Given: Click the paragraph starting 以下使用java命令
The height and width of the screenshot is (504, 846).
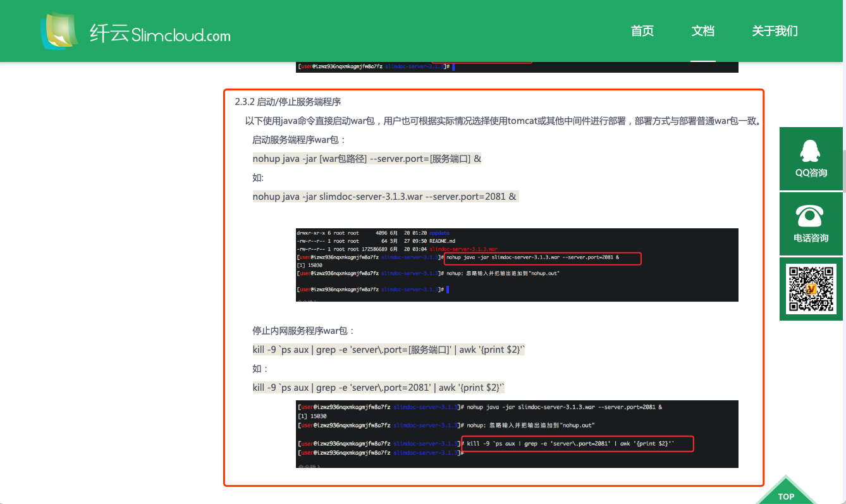Looking at the screenshot, I should click(503, 121).
